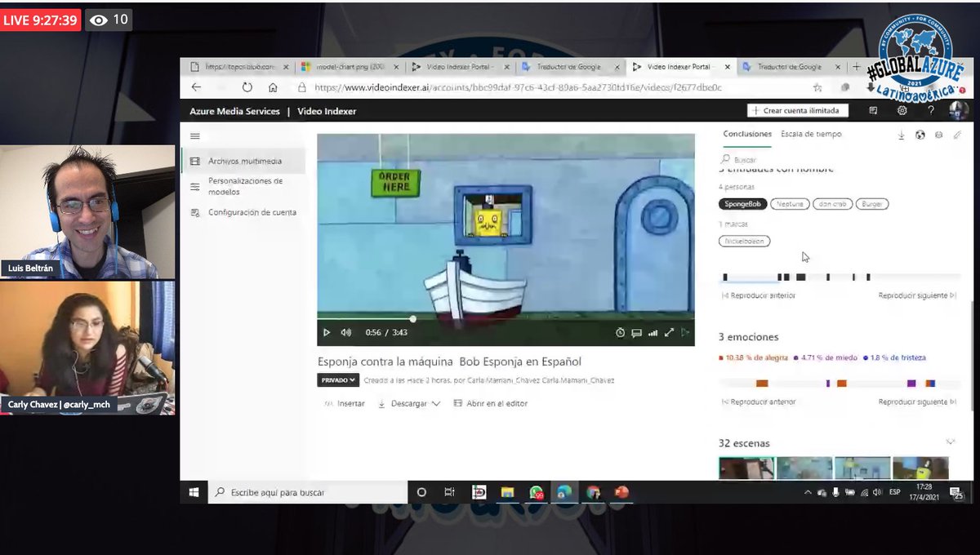This screenshot has width=980, height=555.
Task: Select the Neptune person chip
Action: point(790,204)
